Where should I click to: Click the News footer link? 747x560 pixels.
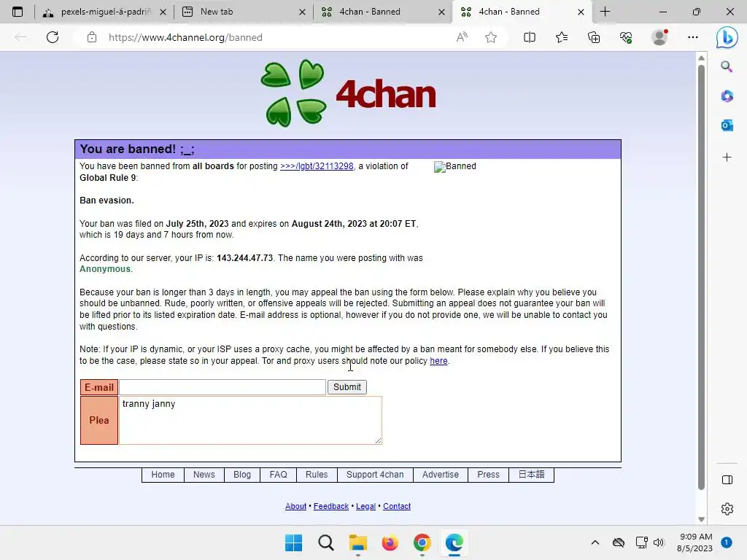pyautogui.click(x=204, y=475)
